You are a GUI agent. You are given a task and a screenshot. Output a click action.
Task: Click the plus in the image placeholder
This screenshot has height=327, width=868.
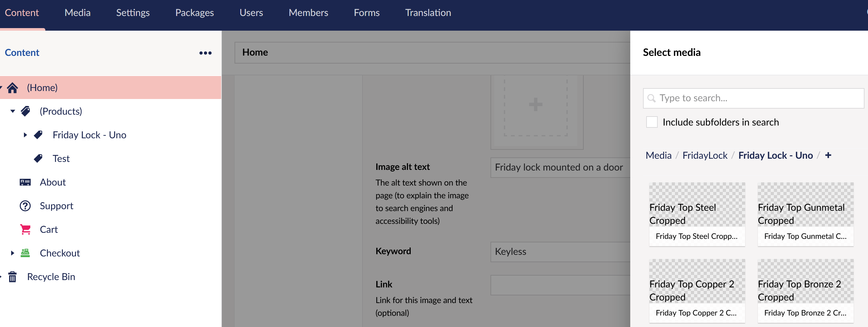click(535, 104)
